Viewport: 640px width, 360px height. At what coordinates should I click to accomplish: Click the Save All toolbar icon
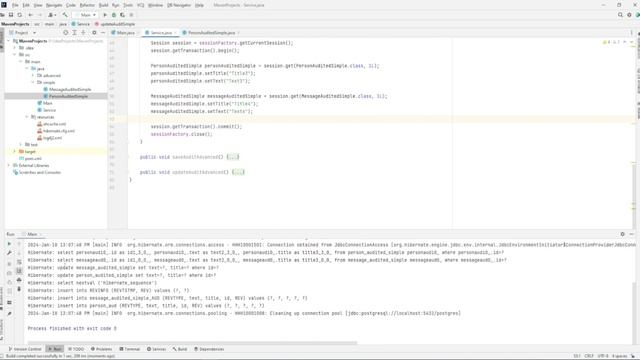point(11,15)
